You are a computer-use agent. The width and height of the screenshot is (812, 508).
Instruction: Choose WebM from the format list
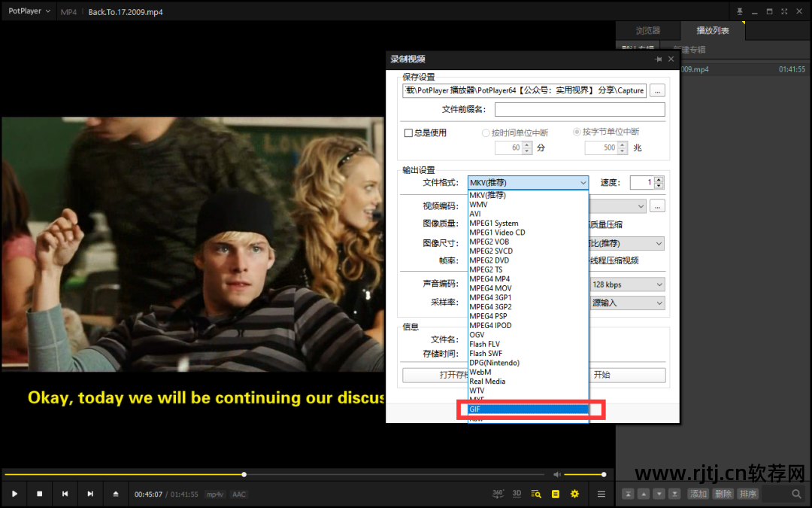click(529, 373)
